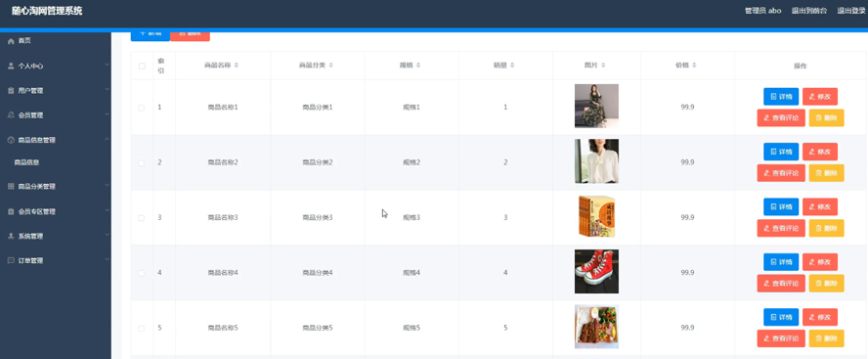The width and height of the screenshot is (868, 359).
Task: Collapse the 商品信息管理 sidebar section
Action: coord(56,140)
